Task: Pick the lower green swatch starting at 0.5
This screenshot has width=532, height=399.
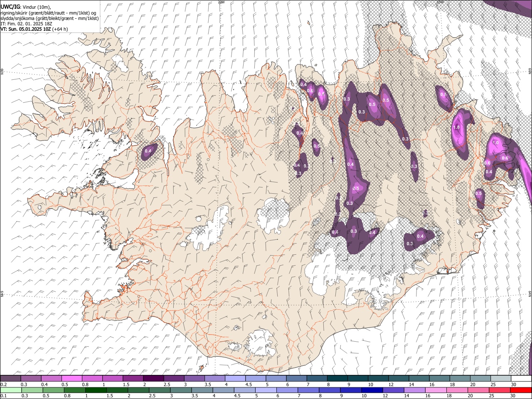Action: [x=53, y=390]
